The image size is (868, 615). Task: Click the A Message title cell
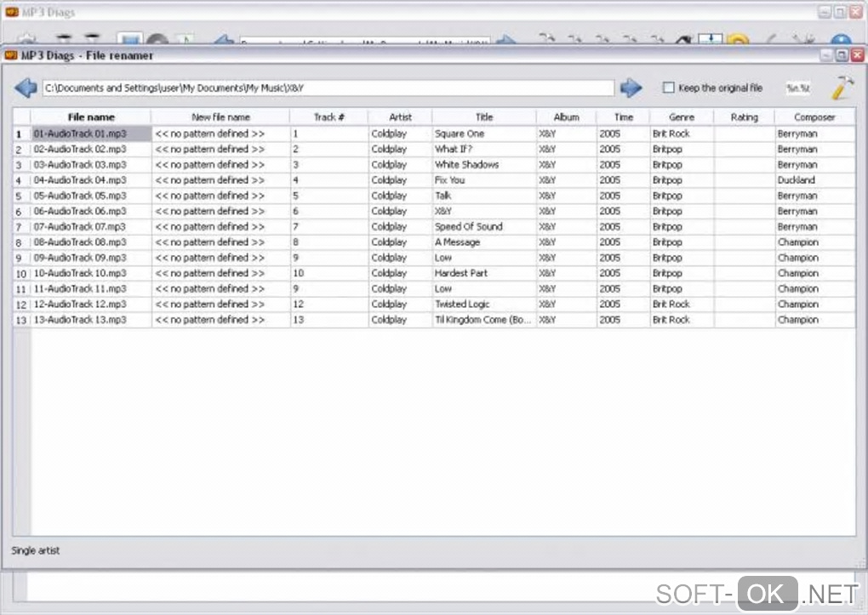(484, 242)
